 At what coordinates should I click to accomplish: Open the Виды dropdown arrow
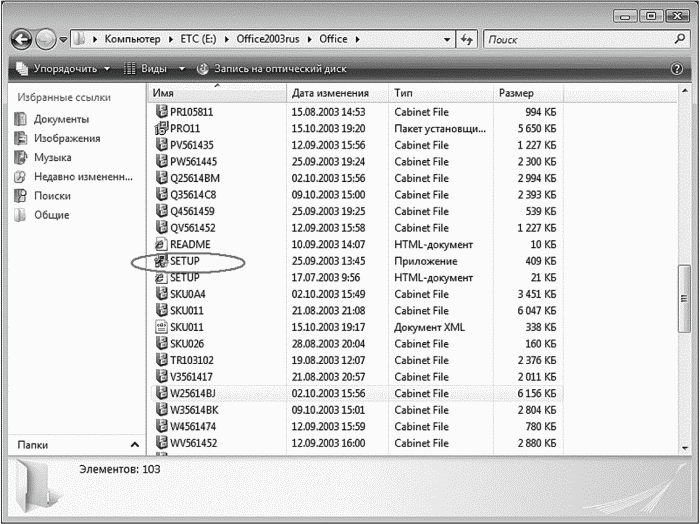coord(182,69)
